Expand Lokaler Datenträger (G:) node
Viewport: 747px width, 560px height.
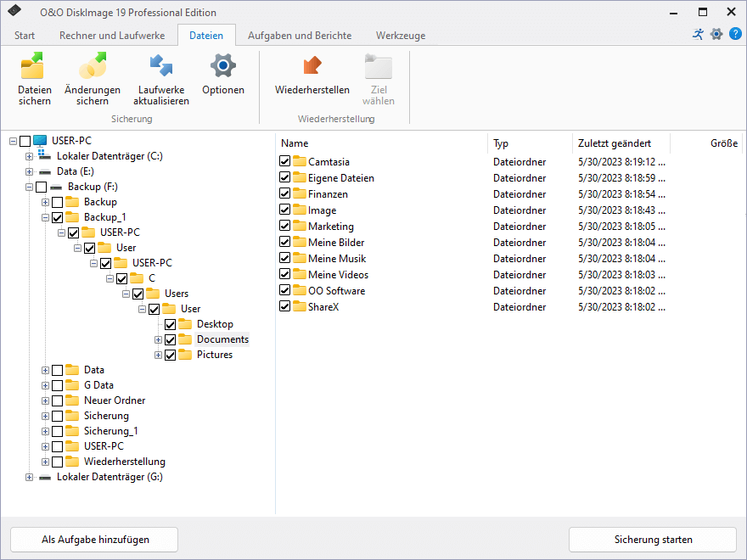(x=29, y=477)
